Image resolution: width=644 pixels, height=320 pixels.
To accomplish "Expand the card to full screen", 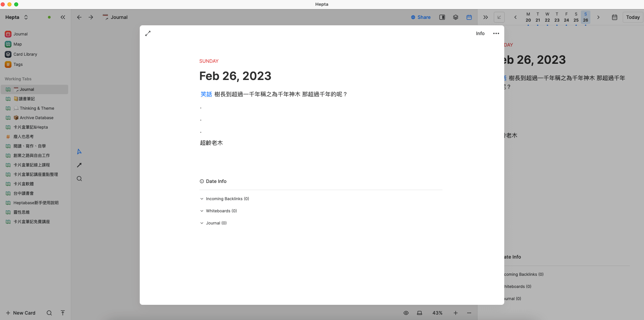I will [148, 33].
